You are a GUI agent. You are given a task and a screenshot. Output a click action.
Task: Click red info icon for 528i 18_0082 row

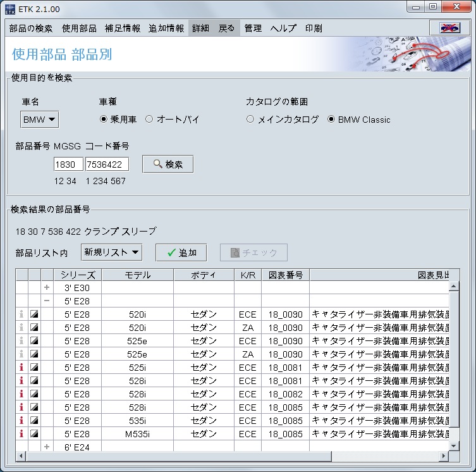coord(21,394)
